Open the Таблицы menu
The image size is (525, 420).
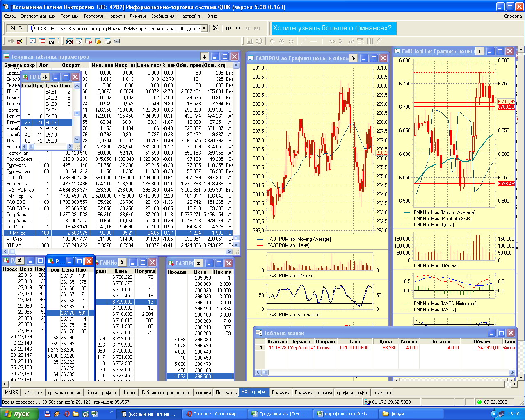pos(69,16)
